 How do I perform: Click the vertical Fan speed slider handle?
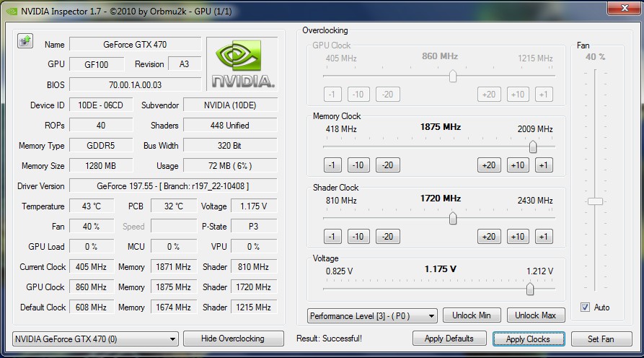tap(595, 201)
